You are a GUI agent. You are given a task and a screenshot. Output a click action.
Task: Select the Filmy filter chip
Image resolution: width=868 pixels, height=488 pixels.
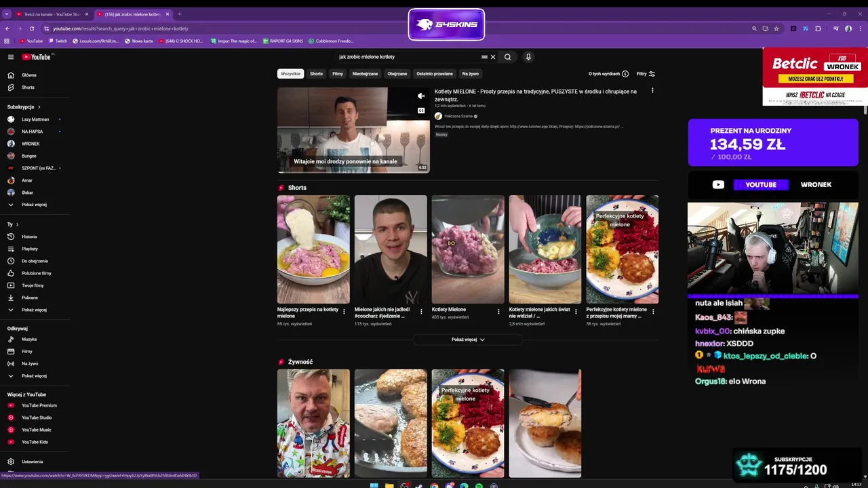(x=338, y=74)
